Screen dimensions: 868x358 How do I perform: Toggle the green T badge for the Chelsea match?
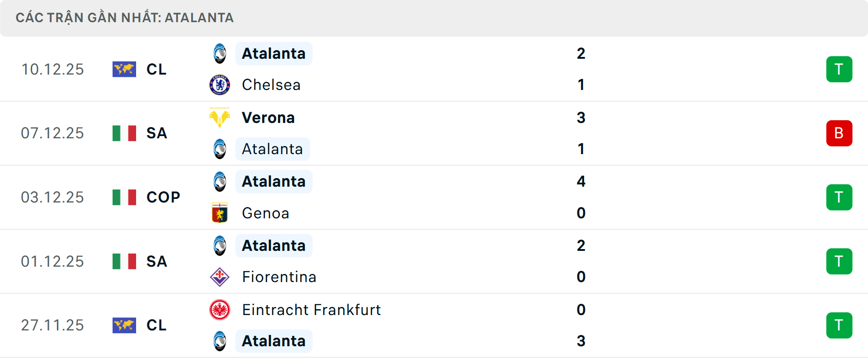840,69
